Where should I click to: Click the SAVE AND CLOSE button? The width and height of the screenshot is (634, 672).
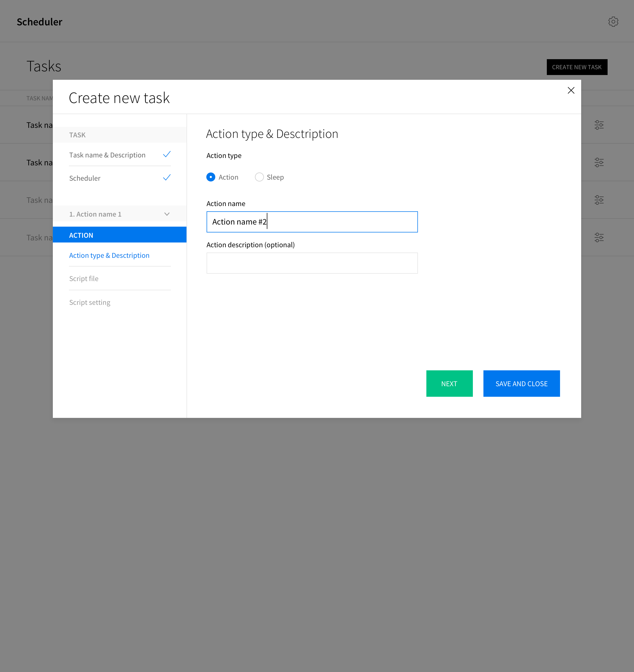521,384
